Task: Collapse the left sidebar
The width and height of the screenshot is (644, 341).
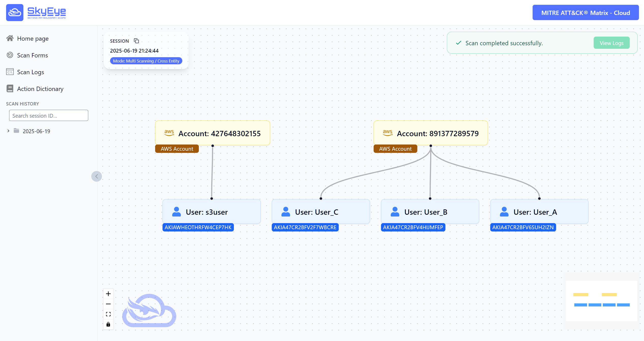Action: 97,176
